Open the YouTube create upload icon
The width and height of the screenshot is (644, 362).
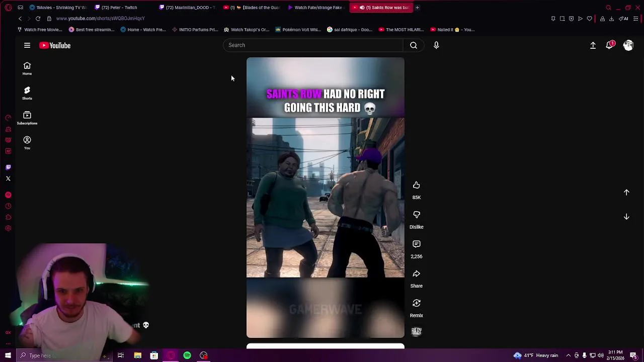(593, 45)
